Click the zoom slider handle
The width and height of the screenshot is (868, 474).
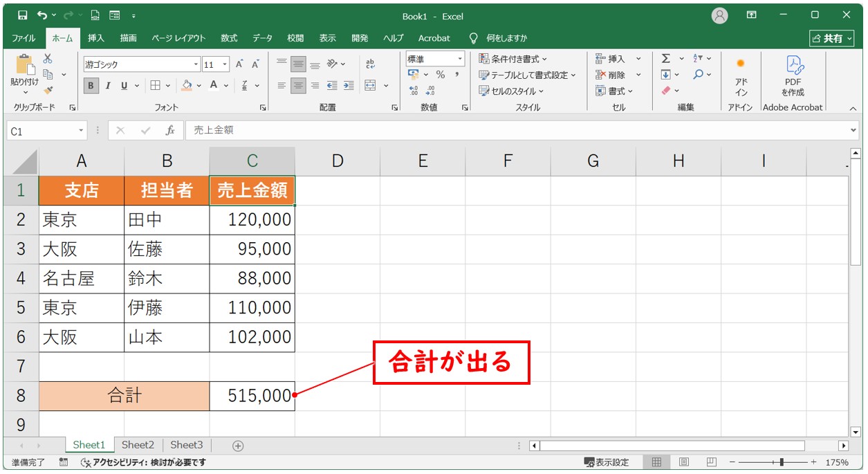point(782,462)
